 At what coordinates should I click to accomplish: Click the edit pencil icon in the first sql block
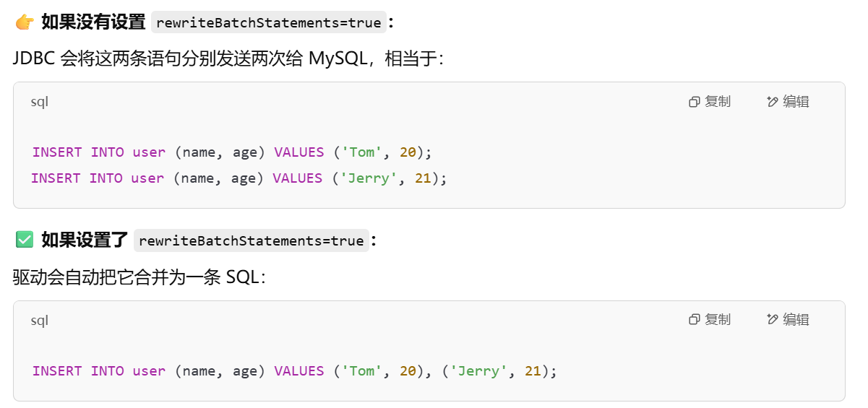(773, 102)
